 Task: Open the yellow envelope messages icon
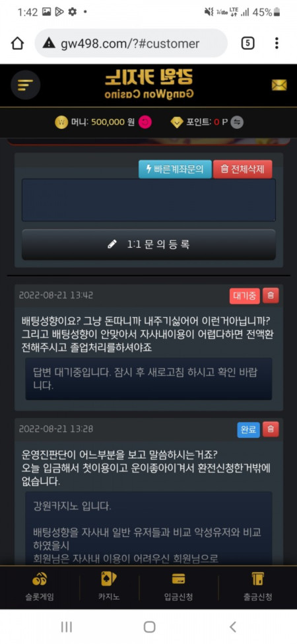[279, 85]
